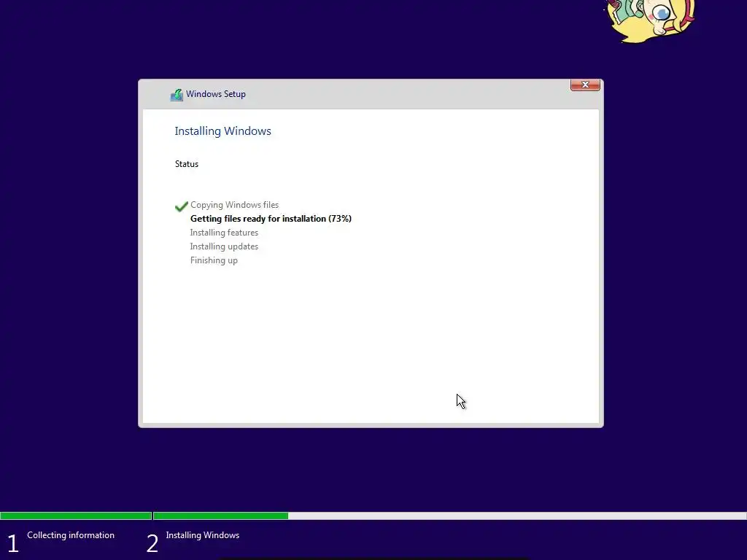747x560 pixels.
Task: Select the 'Installing updates' step
Action: [x=224, y=246]
